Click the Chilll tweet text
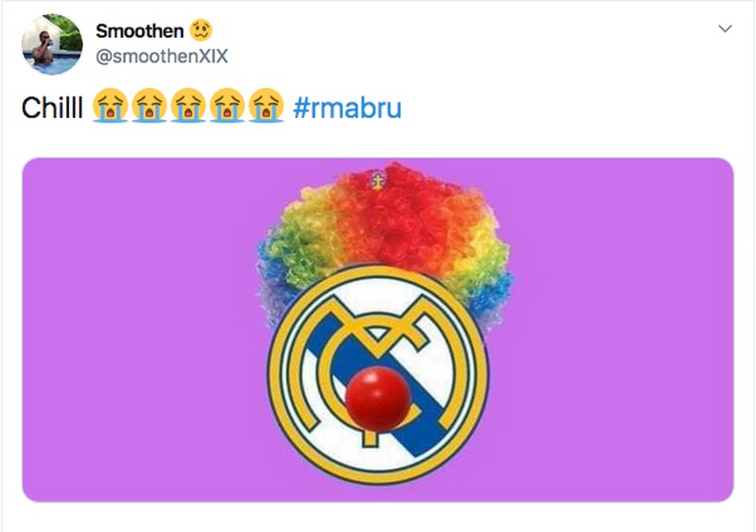 [x=52, y=107]
